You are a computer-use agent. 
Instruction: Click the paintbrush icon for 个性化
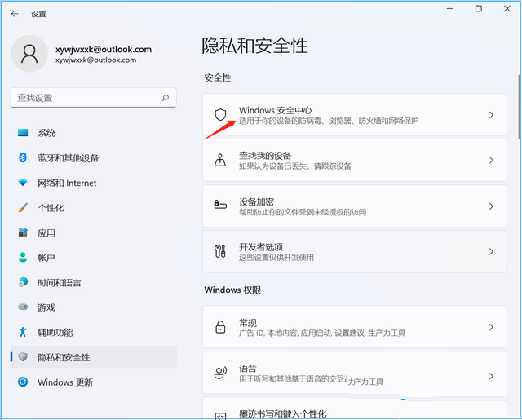23,208
